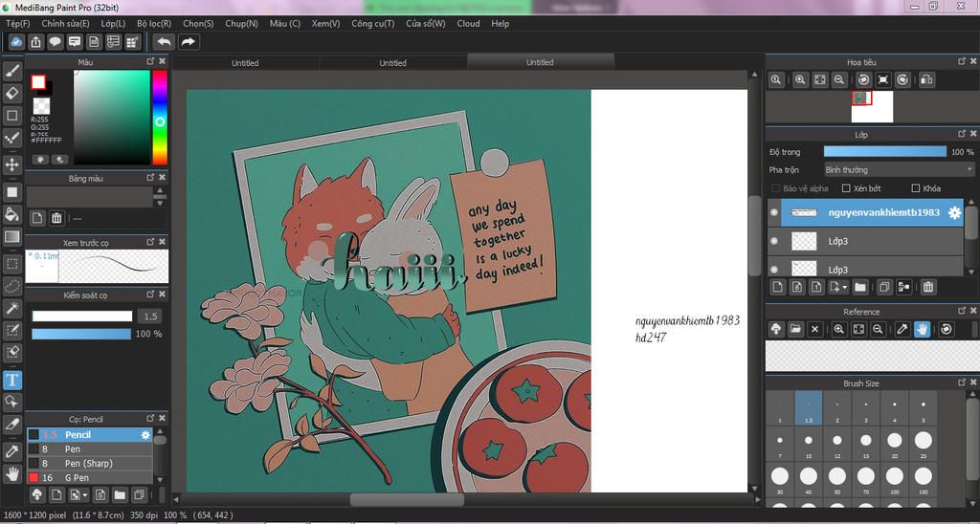The height and width of the screenshot is (524, 980).
Task: Click the Undo arrow in toolbar
Action: point(164,42)
